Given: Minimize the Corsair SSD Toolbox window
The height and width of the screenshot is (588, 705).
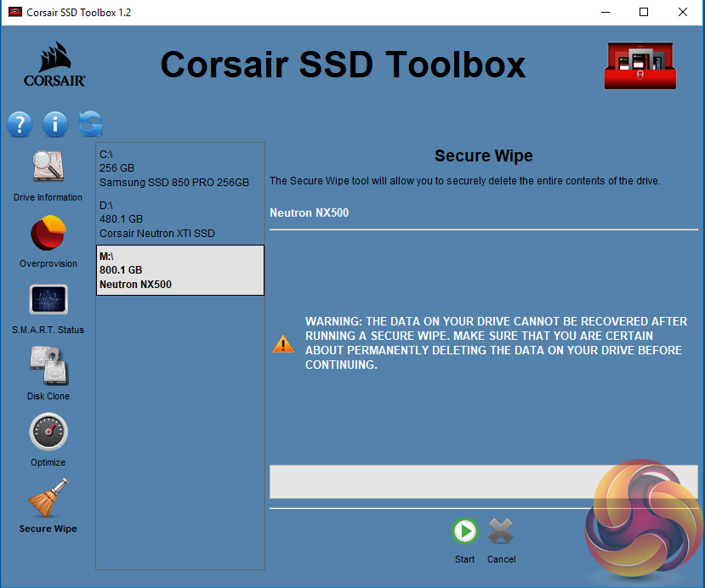Looking at the screenshot, I should [605, 13].
